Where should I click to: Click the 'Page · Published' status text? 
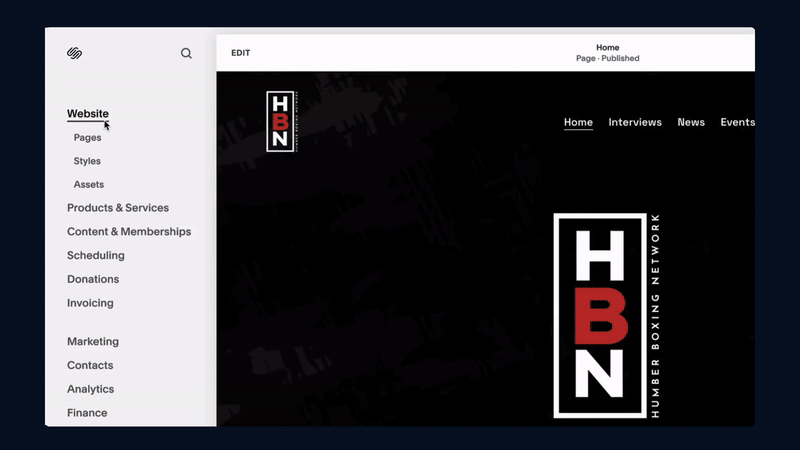608,58
